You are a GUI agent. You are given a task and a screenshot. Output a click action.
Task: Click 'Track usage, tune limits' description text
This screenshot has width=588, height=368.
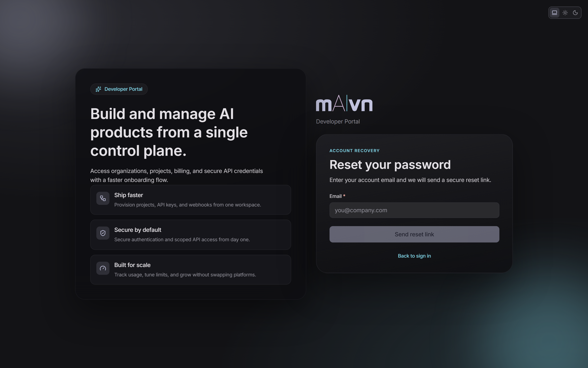coord(185,275)
